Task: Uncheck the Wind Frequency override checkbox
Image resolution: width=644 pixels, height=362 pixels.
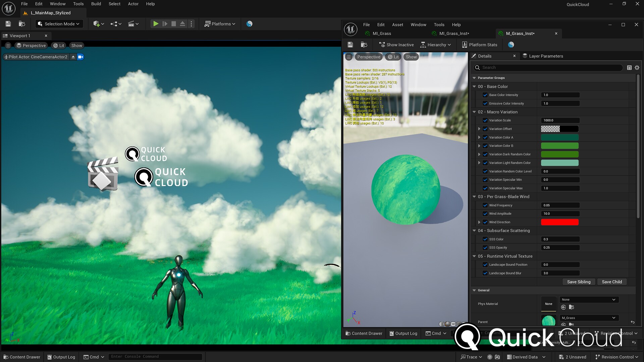Action: click(485, 205)
